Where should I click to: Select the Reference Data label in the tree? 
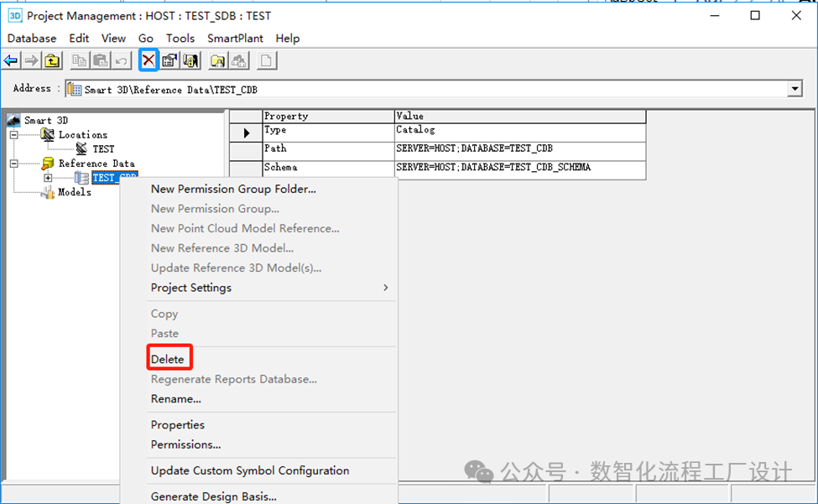tap(96, 164)
